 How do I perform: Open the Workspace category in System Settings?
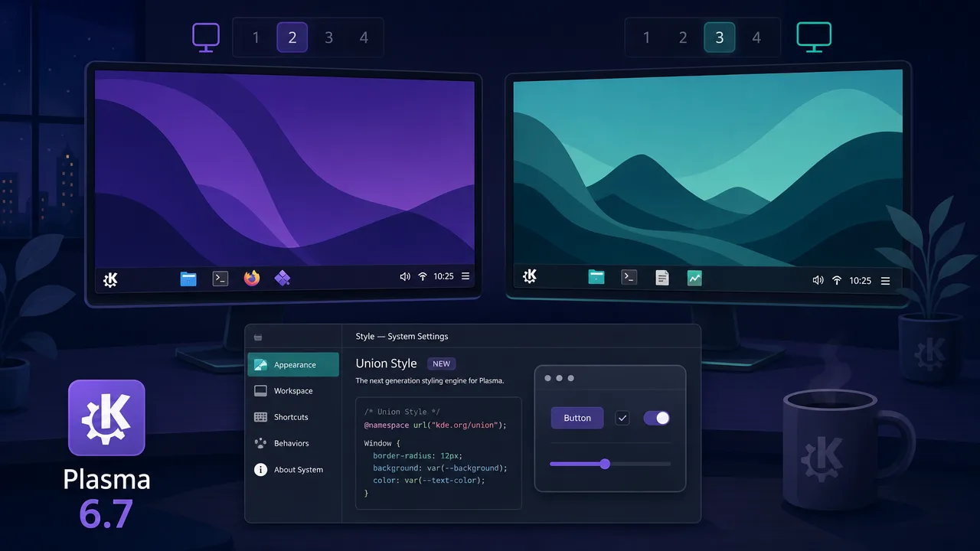[293, 391]
